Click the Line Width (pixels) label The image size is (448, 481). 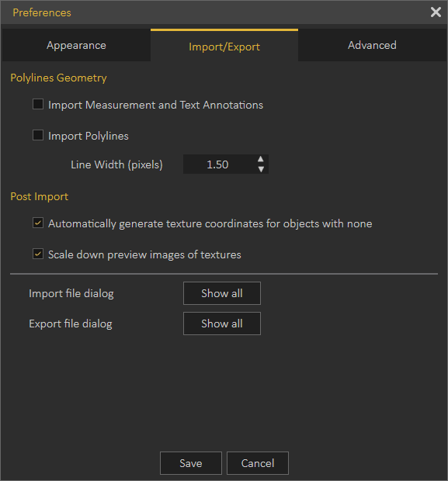(x=116, y=164)
